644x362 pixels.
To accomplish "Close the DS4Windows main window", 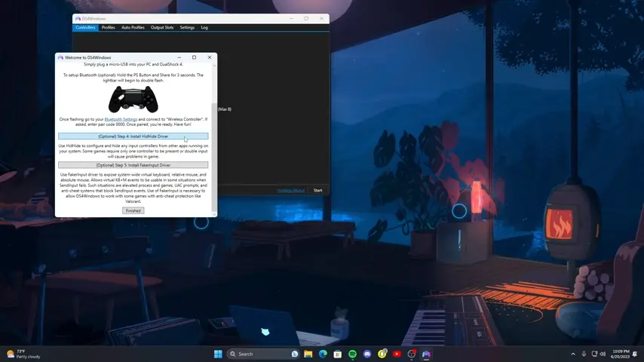I will coord(321,19).
